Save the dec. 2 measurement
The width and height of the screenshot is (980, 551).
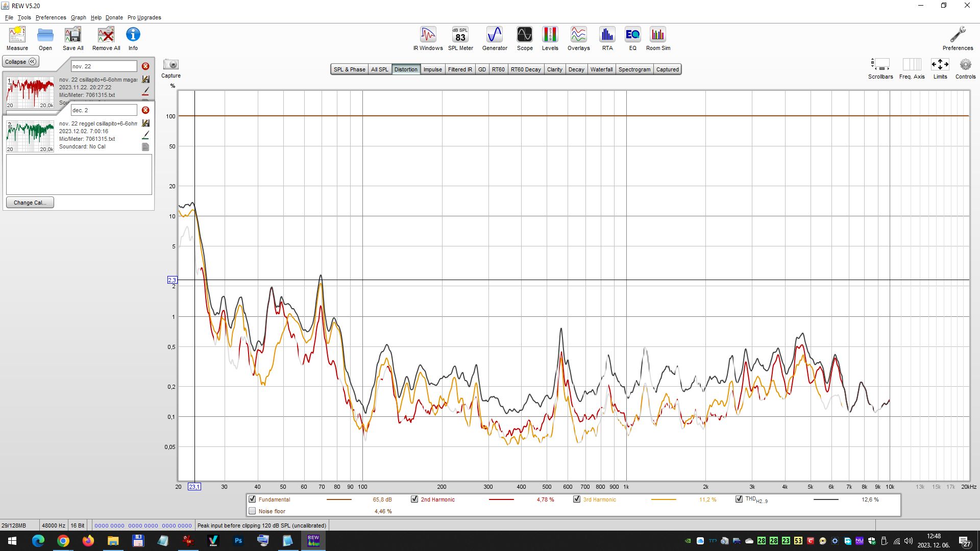(145, 123)
